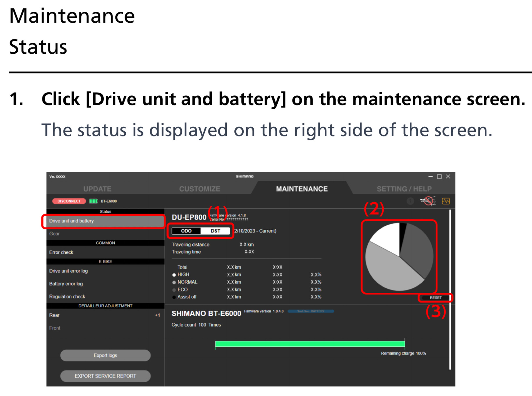
Task: Maximize the Shimano application window
Action: point(439,176)
